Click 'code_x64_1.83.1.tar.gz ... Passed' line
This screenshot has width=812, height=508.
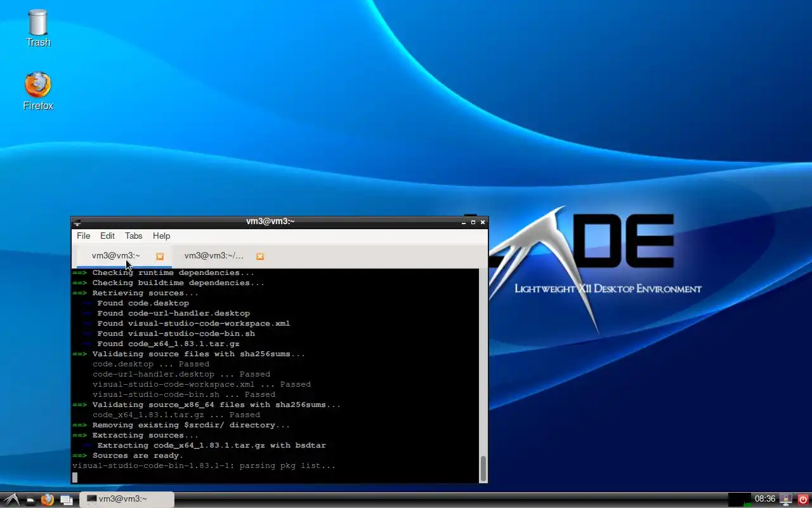[176, 415]
